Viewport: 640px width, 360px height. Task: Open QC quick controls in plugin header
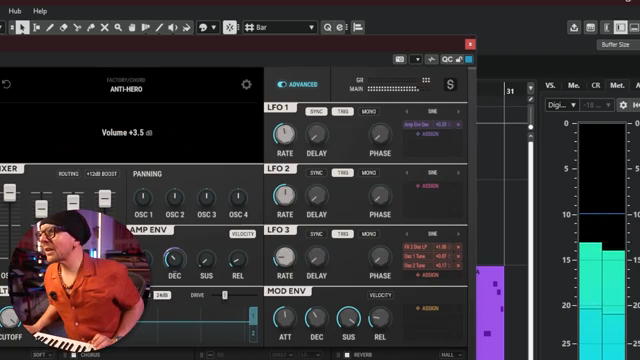pos(447,60)
